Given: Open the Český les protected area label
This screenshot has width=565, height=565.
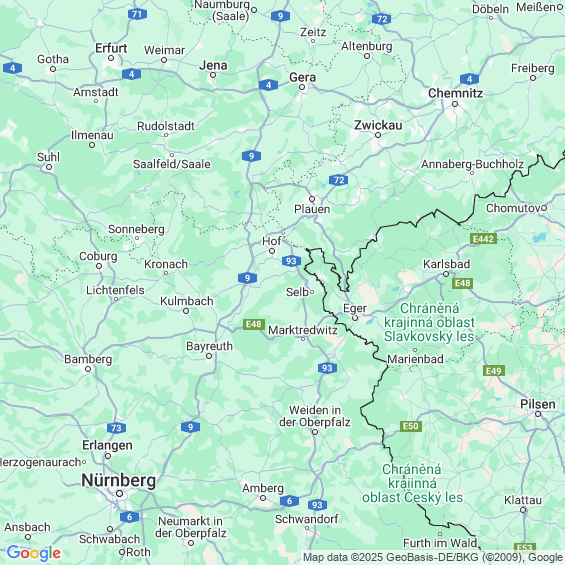Looking at the screenshot, I should (x=412, y=483).
